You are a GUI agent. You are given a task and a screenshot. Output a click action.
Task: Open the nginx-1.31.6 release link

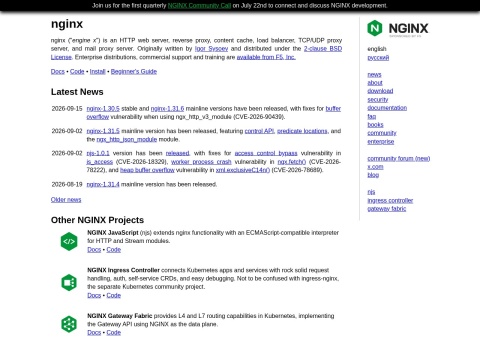(167, 109)
